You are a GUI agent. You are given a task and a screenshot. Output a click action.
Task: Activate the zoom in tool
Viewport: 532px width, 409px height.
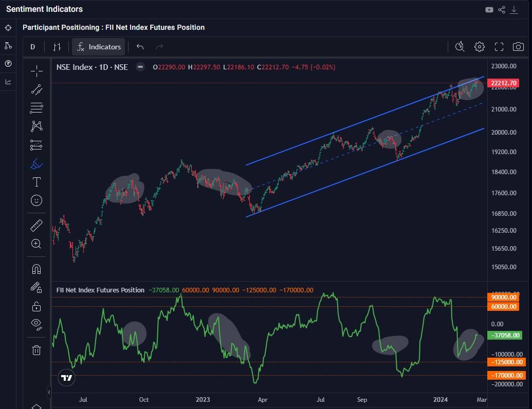pos(36,244)
